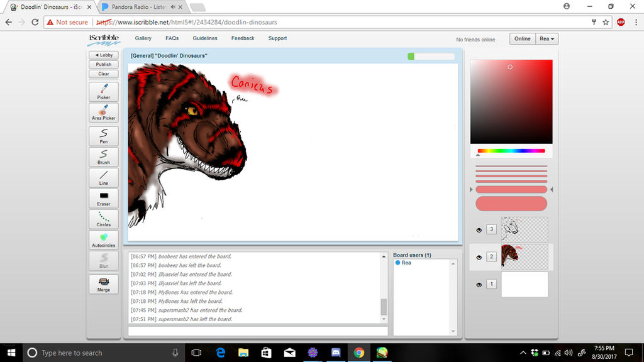Select the layer 3 thumbnail
644x362 pixels.
pos(525,229)
